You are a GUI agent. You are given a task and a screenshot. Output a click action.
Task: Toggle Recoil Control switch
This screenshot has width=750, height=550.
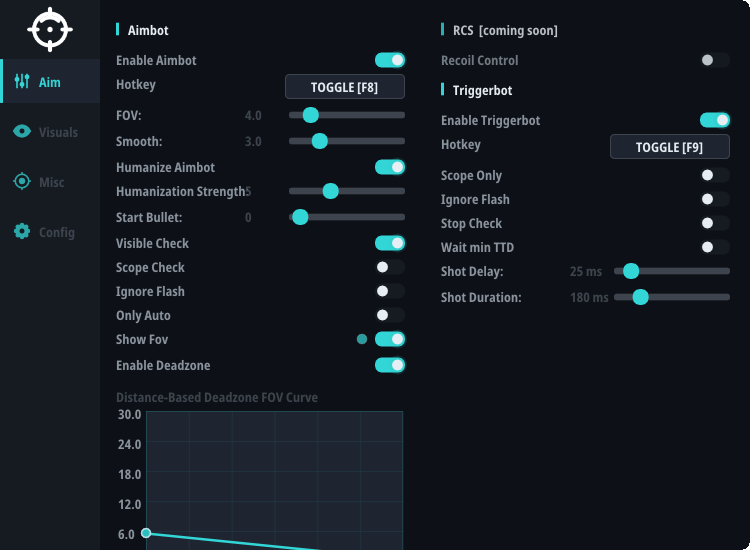715,60
